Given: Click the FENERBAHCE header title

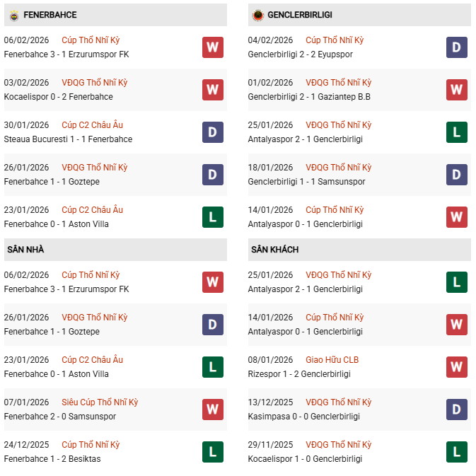Looking at the screenshot, I should click(50, 15).
